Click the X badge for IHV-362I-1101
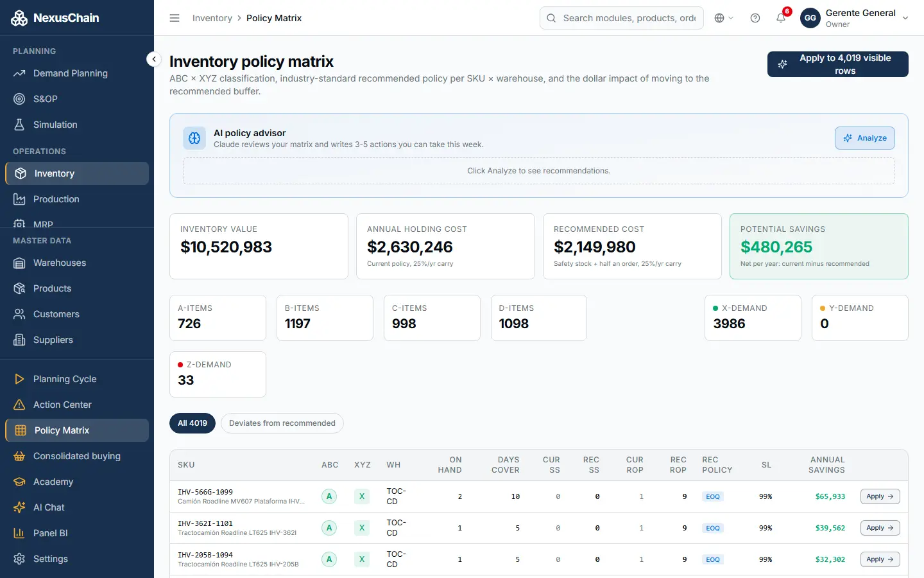 [362, 528]
